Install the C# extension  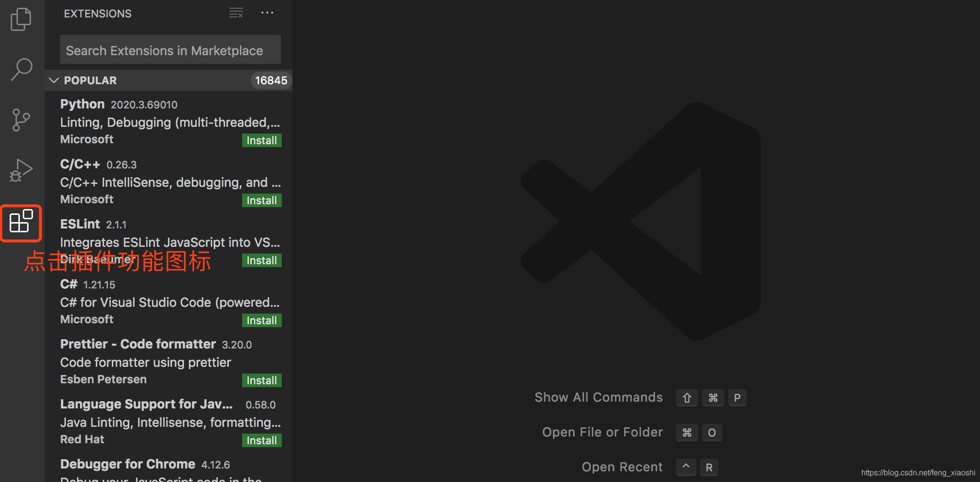point(261,320)
